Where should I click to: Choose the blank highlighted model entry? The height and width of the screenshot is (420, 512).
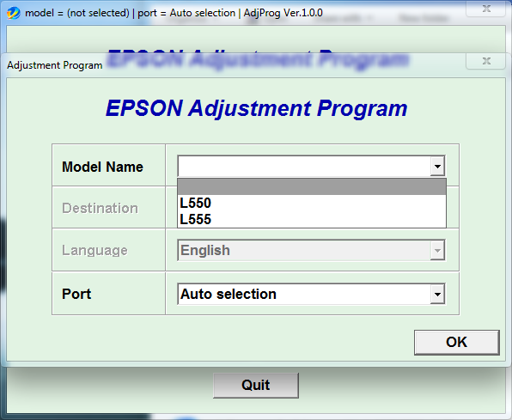pyautogui.click(x=312, y=187)
